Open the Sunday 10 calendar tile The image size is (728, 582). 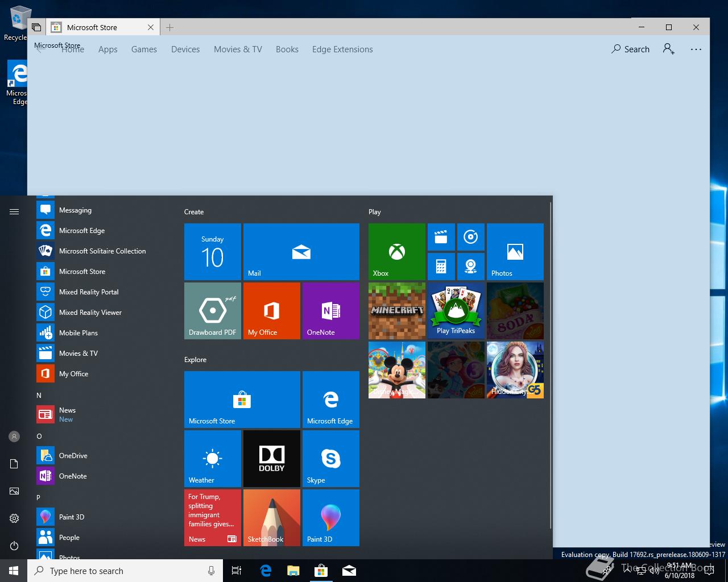[x=213, y=251]
